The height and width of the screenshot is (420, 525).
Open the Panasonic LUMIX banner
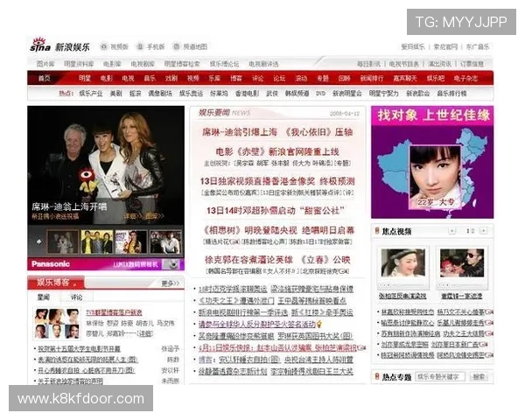click(106, 264)
